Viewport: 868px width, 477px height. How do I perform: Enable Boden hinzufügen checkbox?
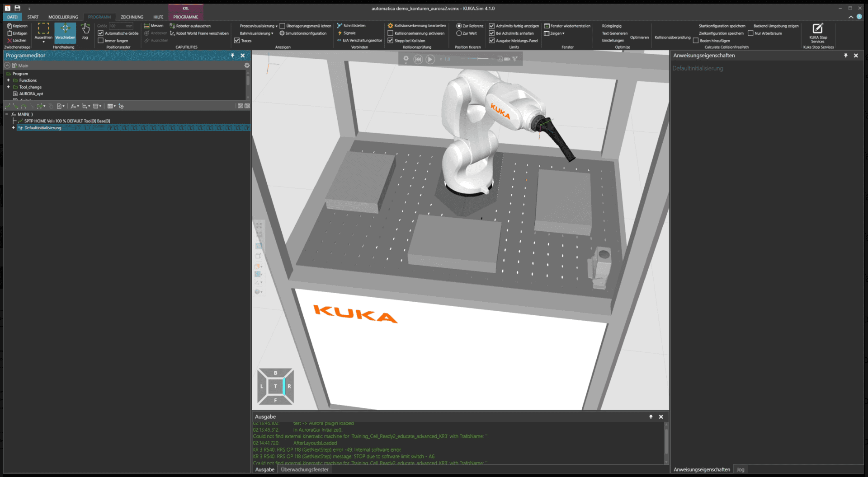[696, 40]
